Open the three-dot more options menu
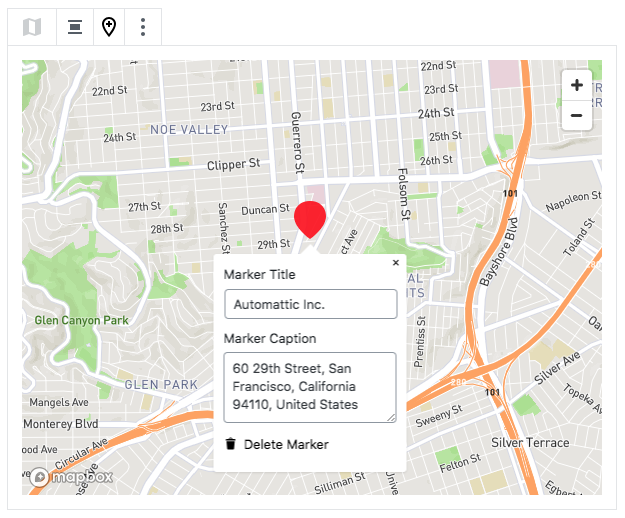Screen dimensions: 625x518 pyautogui.click(x=144, y=27)
